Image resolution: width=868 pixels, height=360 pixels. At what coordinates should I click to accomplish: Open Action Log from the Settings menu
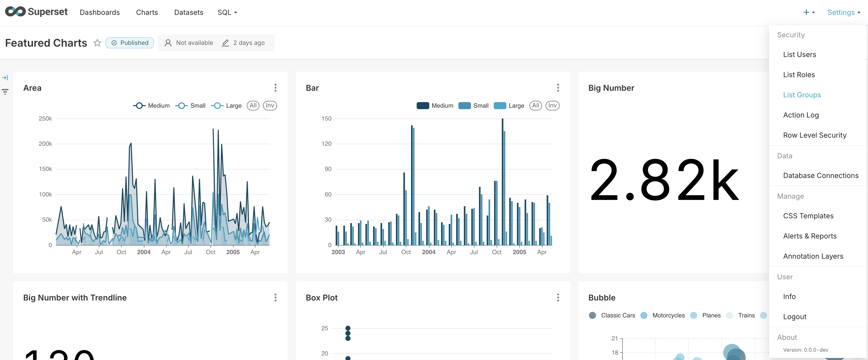coord(818,115)
